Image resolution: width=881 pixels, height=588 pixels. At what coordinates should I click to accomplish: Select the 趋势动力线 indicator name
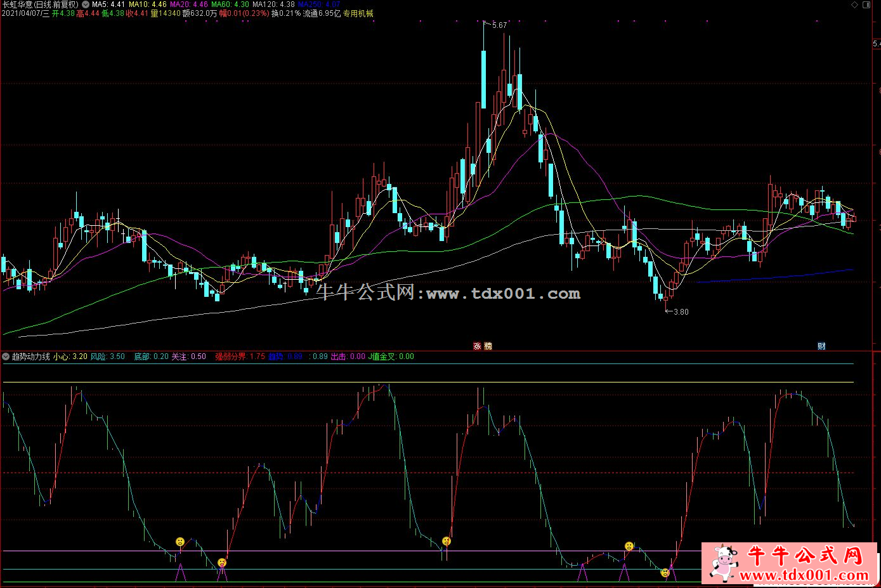31,356
